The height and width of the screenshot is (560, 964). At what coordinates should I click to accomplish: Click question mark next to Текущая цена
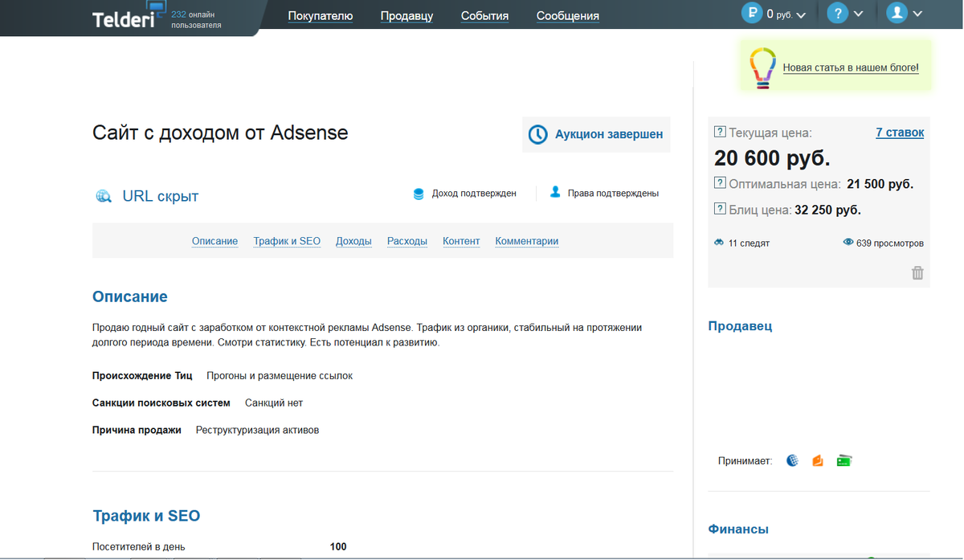[720, 133]
